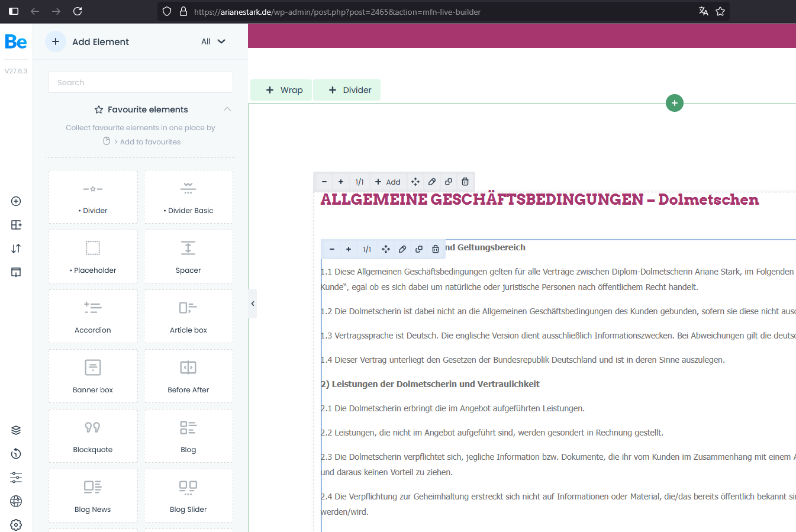Click the element Search field
This screenshot has height=532, width=796.
click(x=140, y=82)
